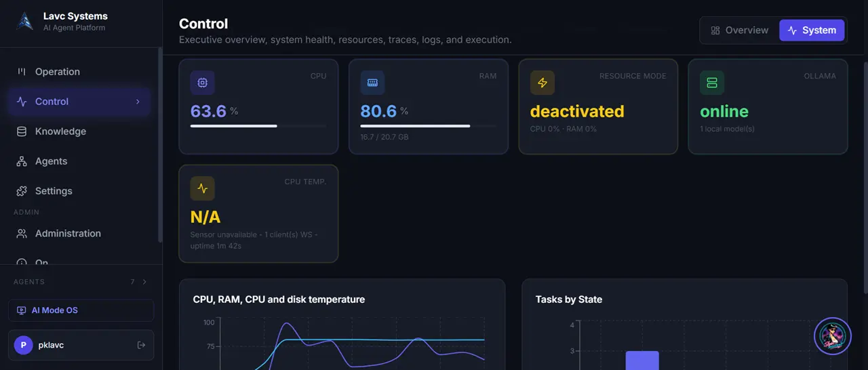The height and width of the screenshot is (370, 868).
Task: Switch to the Overview tab
Action: (x=739, y=30)
